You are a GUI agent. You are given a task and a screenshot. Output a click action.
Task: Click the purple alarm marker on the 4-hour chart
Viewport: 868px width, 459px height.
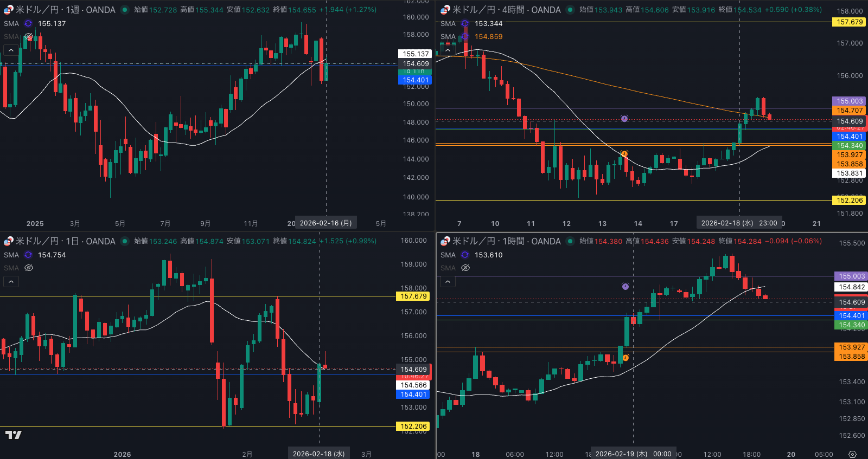(x=624, y=118)
